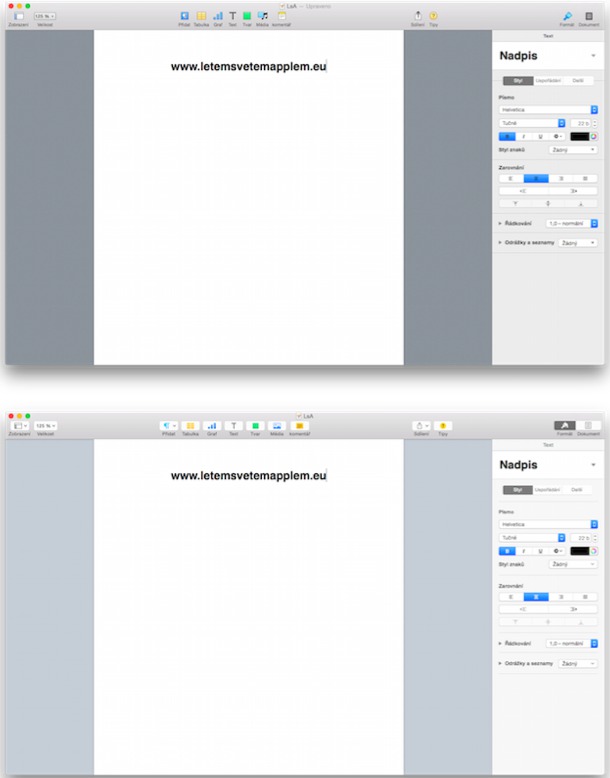This screenshot has width=610, height=778.
Task: Click Sdílení share button in lower window
Action: pyautogui.click(x=421, y=426)
